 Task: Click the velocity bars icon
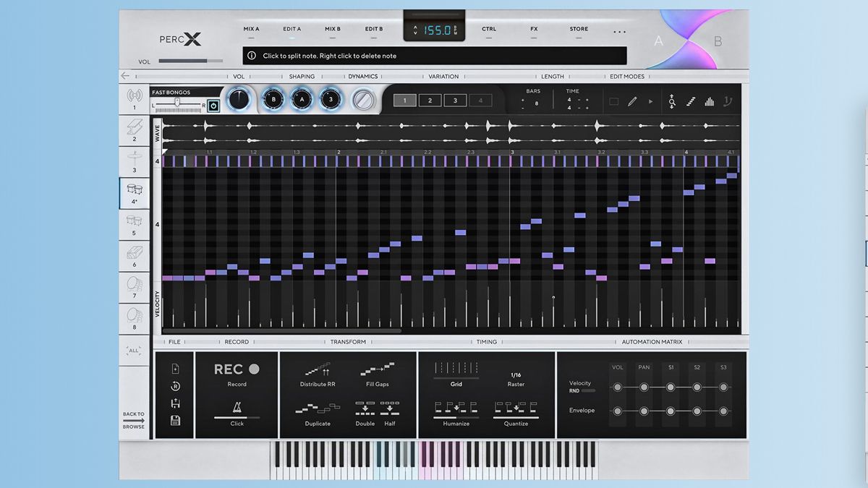709,102
